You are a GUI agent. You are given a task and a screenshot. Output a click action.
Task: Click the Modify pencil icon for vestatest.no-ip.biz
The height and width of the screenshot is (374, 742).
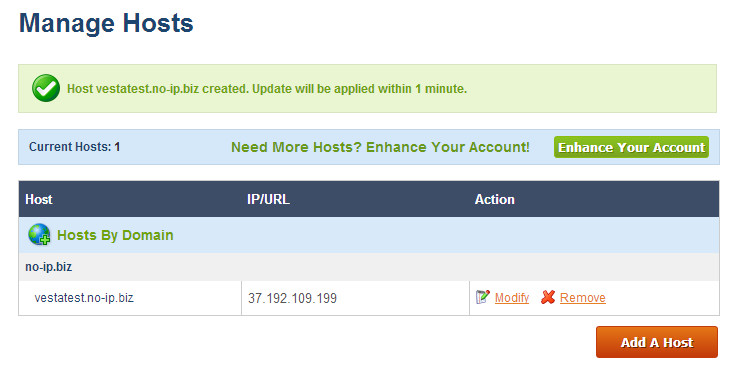point(483,297)
